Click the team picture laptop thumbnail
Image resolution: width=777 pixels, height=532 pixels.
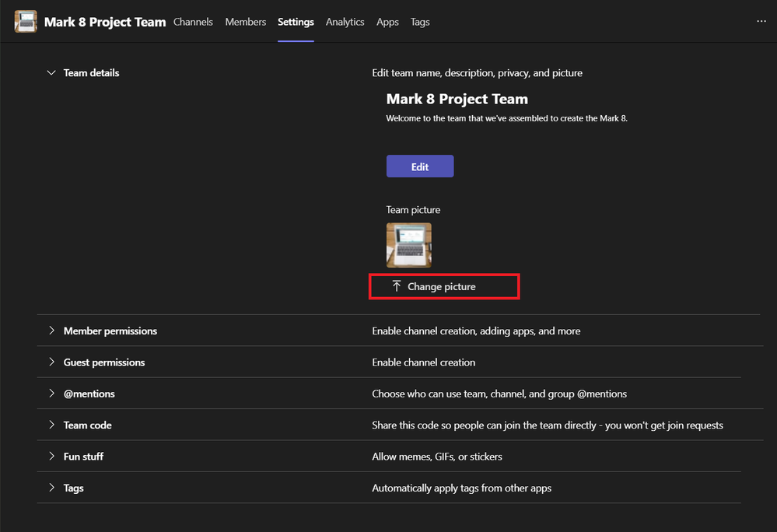point(409,245)
